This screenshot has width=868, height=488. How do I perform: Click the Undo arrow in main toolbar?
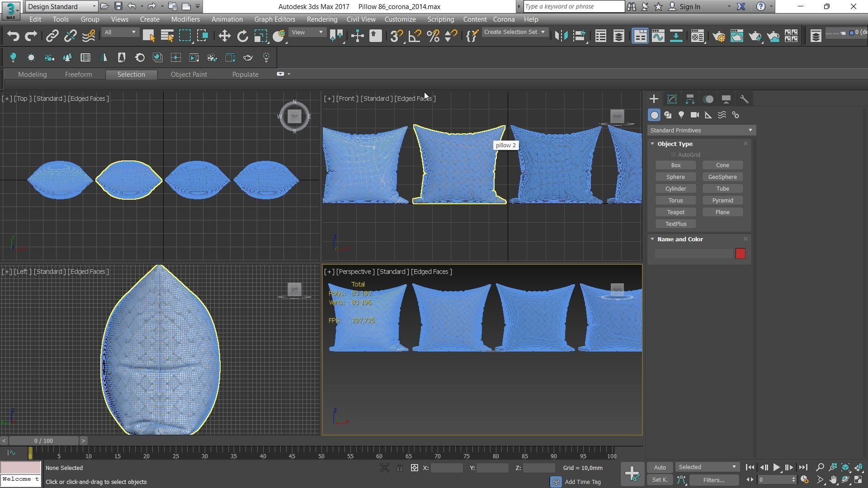click(x=13, y=36)
